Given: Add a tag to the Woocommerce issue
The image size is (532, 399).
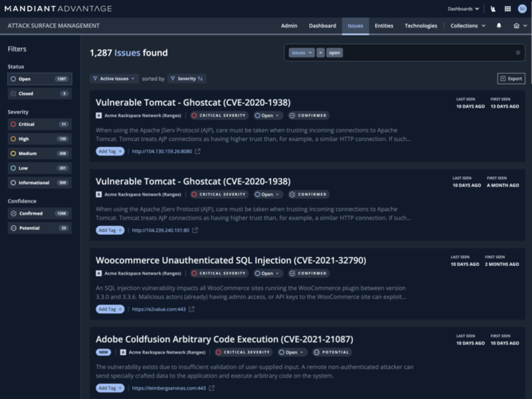Looking at the screenshot, I should [110, 309].
